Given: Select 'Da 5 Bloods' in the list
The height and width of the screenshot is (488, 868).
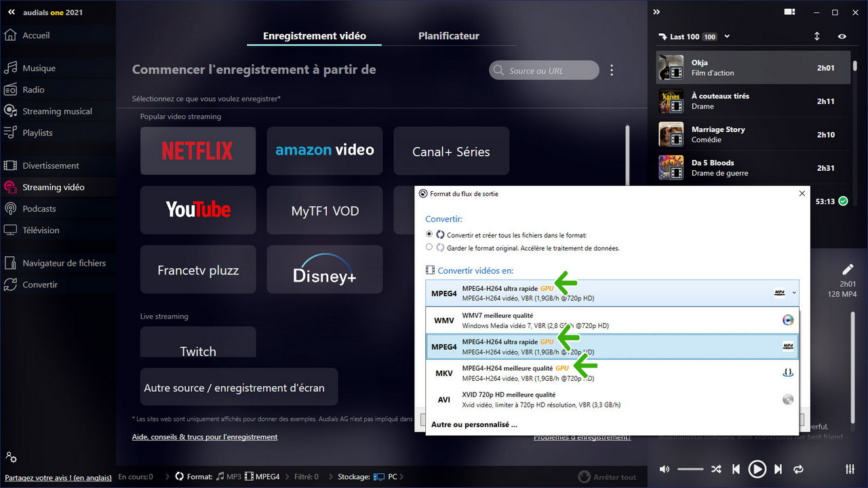Looking at the screenshot, I should coord(753,167).
